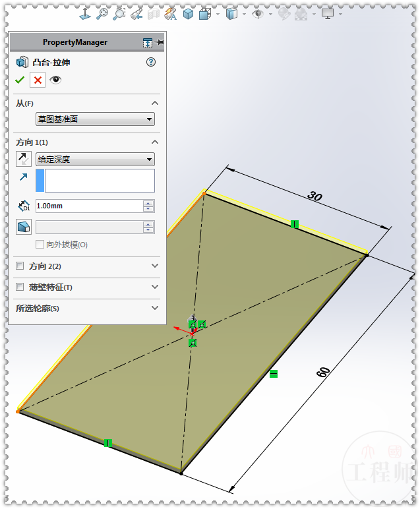Open the 草图基准面 dropdown
The height and width of the screenshot is (509, 420).
(95, 119)
